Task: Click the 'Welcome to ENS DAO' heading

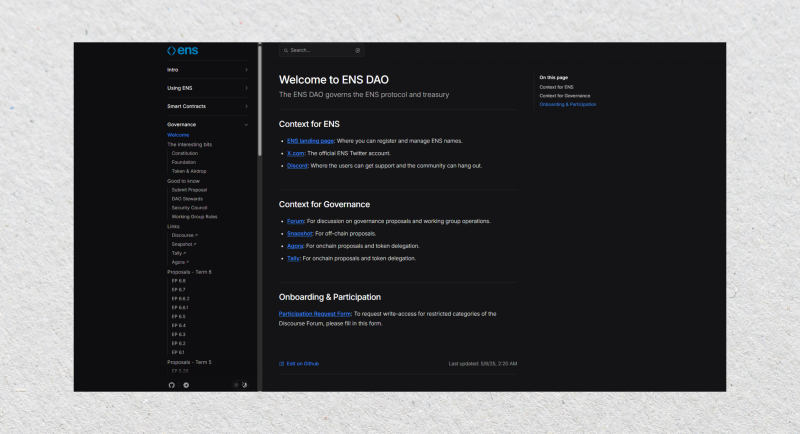Action: pyautogui.click(x=334, y=80)
